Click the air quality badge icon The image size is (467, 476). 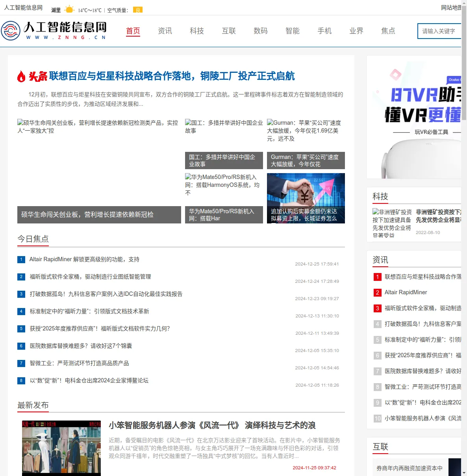137,10
